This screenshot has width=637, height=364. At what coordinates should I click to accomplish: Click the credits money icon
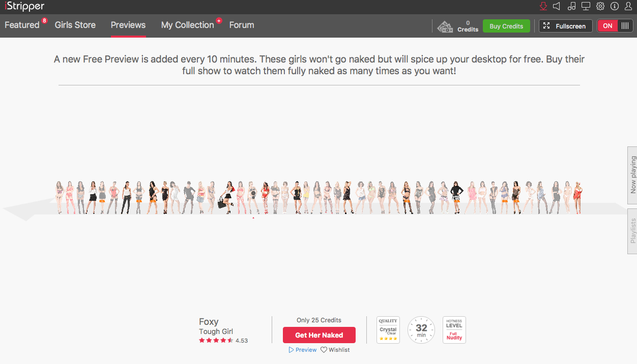point(445,26)
